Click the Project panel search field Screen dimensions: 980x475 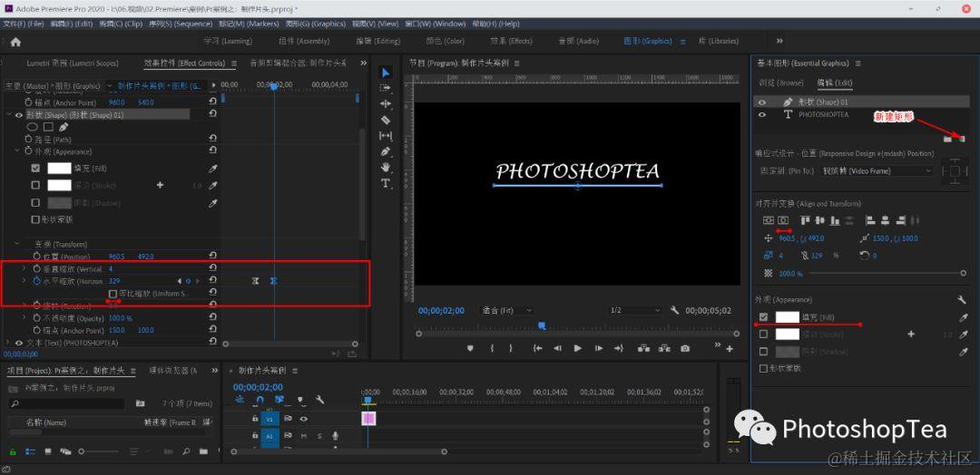[65, 404]
